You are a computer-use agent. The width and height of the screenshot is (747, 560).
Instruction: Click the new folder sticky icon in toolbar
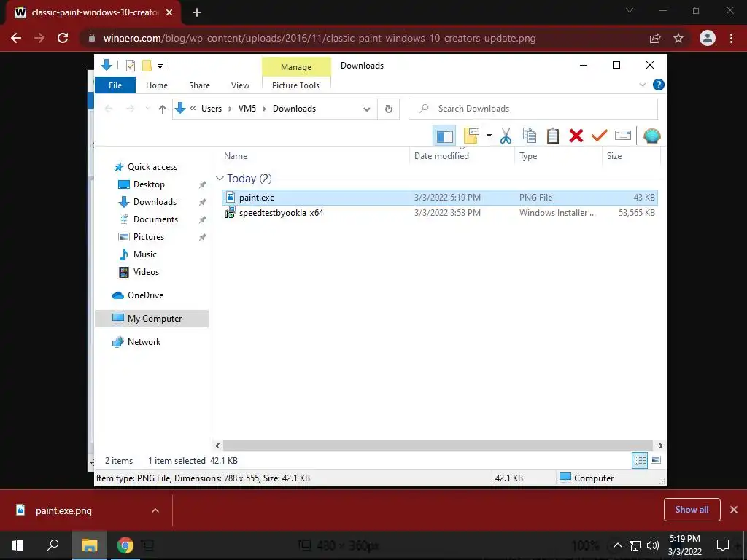[x=471, y=136]
